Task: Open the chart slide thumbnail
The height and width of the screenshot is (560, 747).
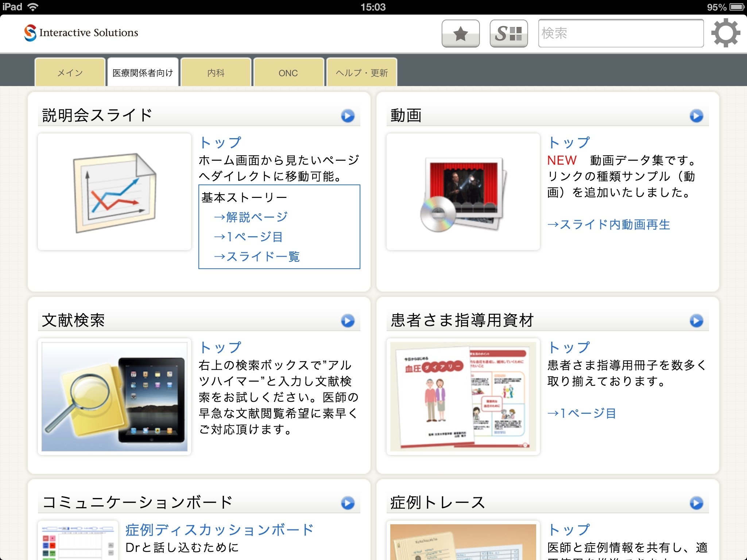Action: coord(115,192)
